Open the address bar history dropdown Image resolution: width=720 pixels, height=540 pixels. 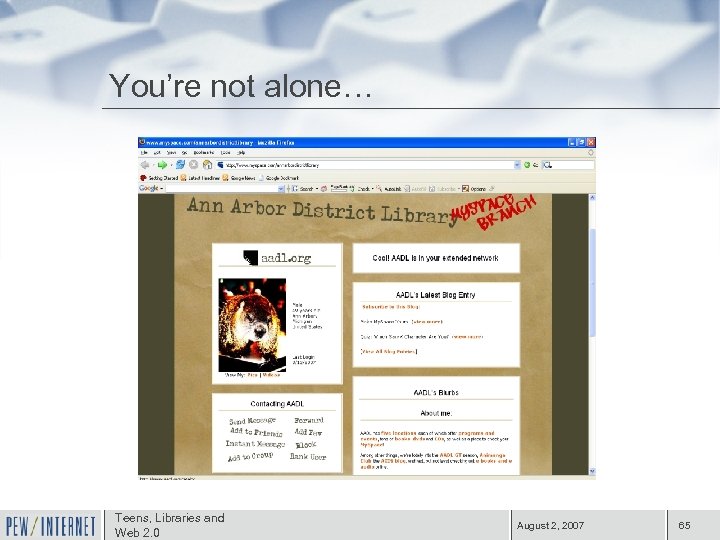click(518, 165)
